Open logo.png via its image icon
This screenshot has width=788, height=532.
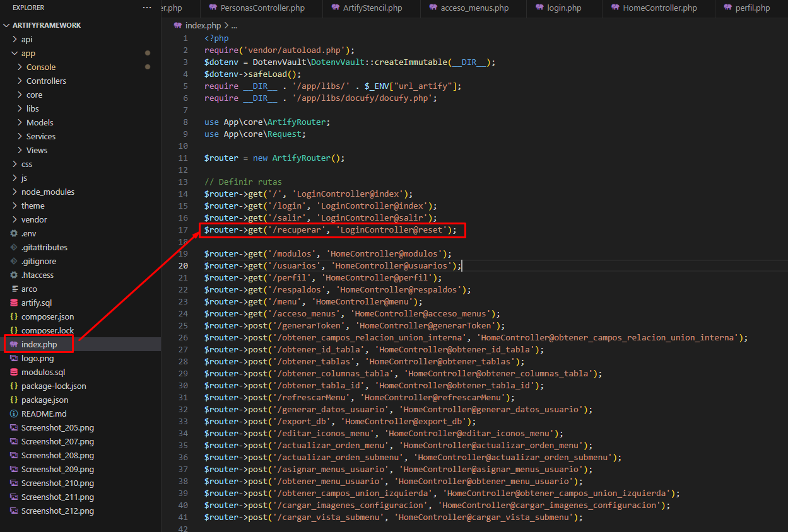coord(14,358)
